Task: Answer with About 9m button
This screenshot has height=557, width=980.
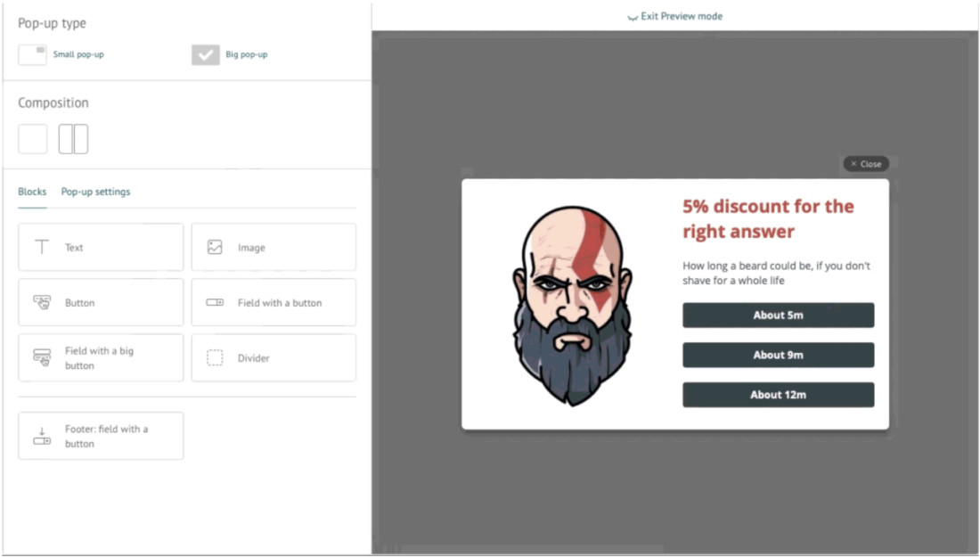Action: (778, 355)
